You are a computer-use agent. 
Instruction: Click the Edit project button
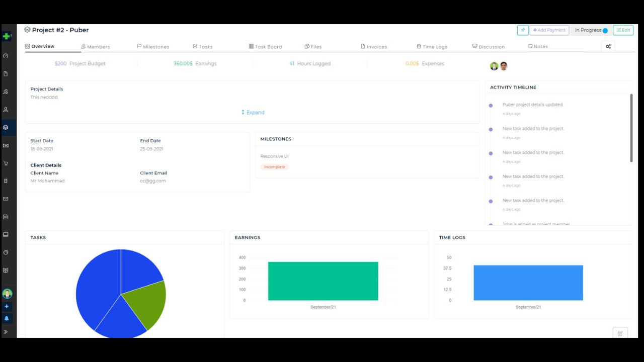click(x=623, y=30)
